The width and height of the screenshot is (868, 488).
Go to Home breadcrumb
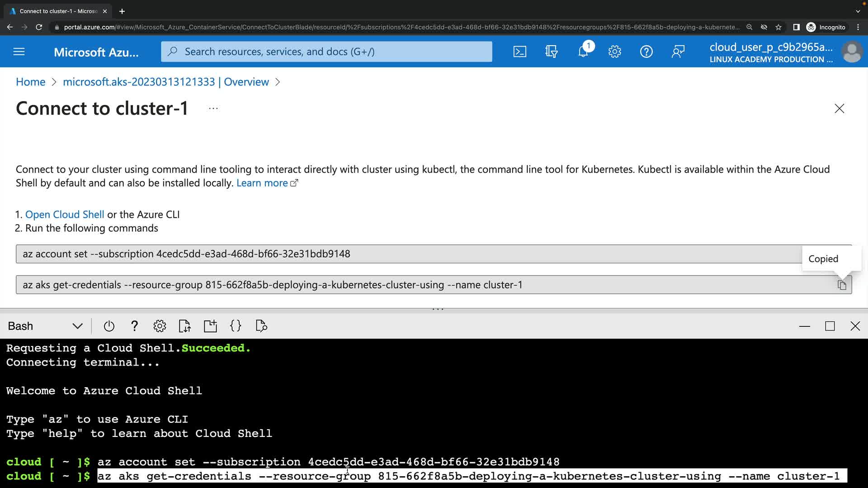pyautogui.click(x=30, y=82)
